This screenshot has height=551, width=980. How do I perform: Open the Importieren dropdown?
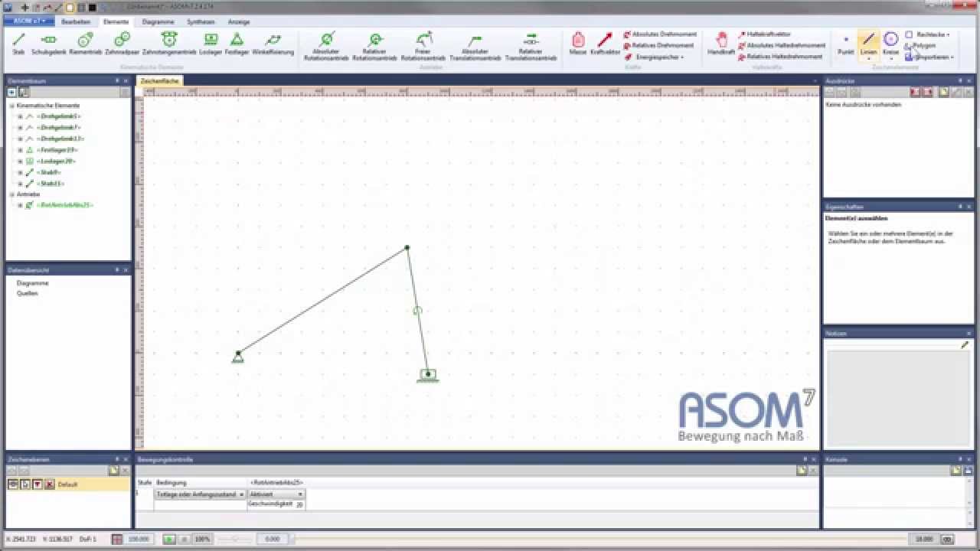(x=929, y=57)
